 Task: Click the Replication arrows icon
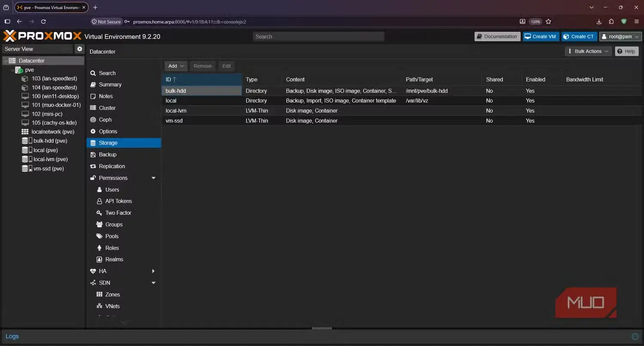[x=93, y=166]
